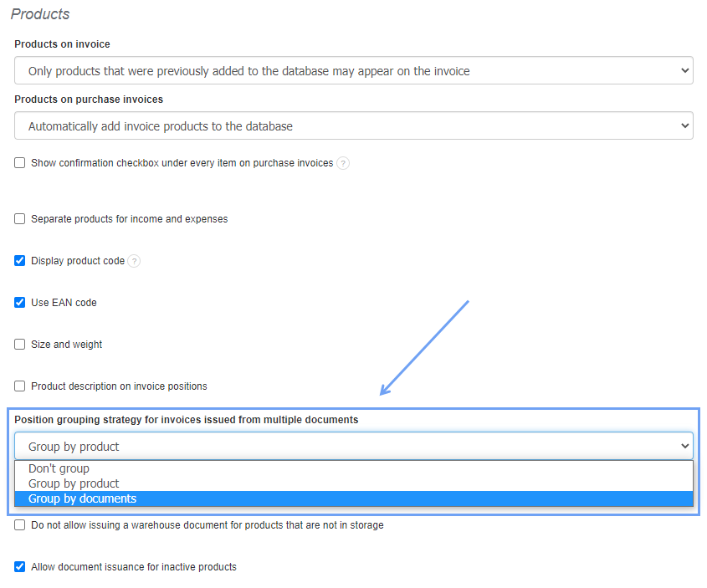
Task: Click the chevron on the Products on purchase invoices dropdown
Action: point(684,125)
